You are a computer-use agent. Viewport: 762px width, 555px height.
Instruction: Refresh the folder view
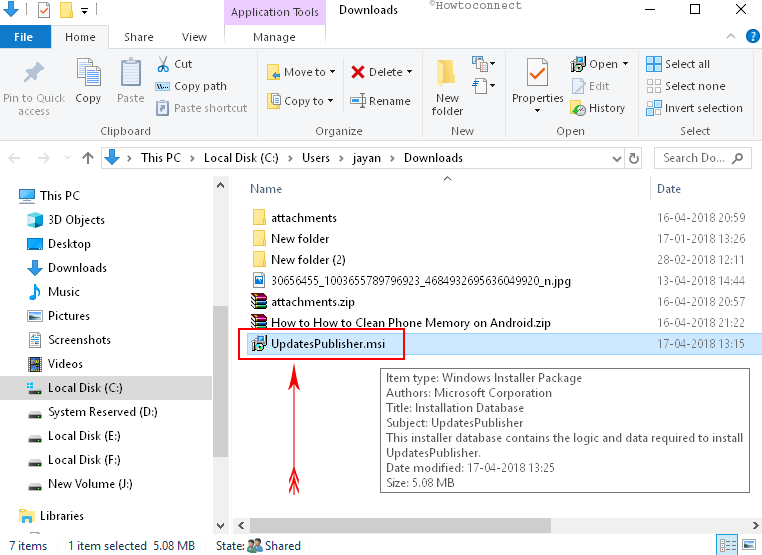click(634, 158)
